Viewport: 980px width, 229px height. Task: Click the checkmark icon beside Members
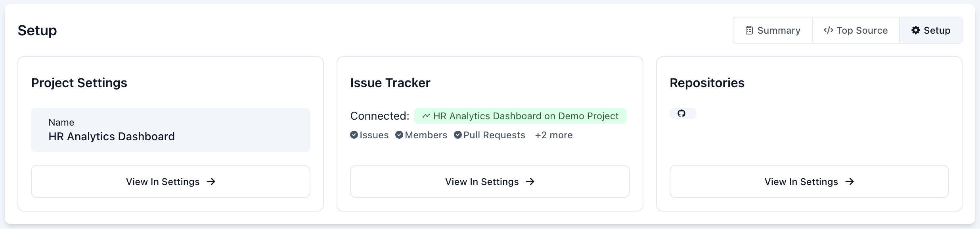click(x=399, y=135)
